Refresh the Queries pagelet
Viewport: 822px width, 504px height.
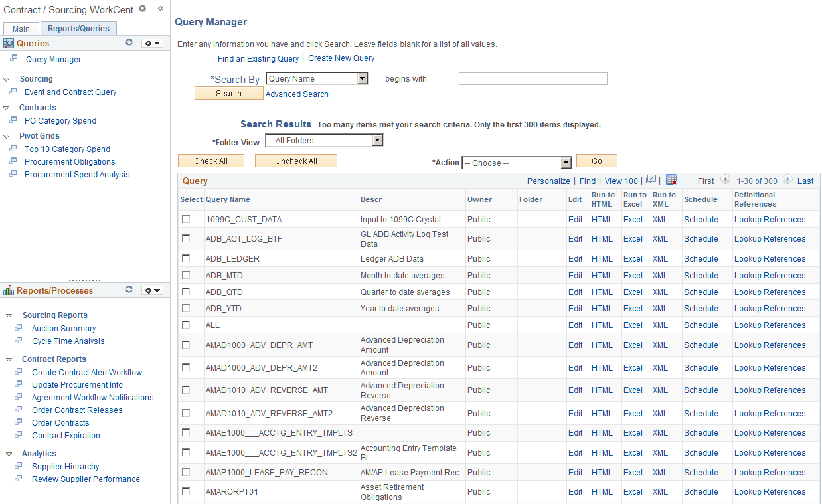(x=128, y=42)
